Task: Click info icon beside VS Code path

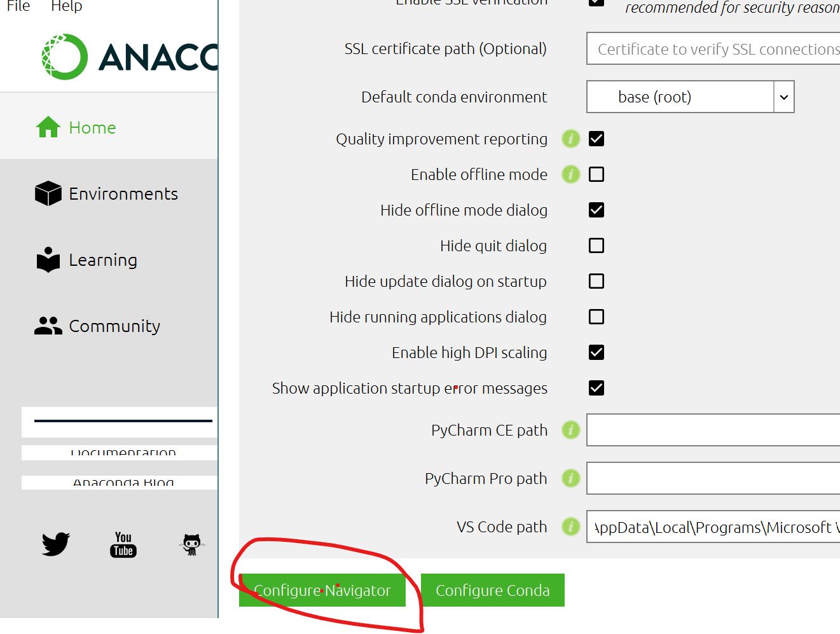Action: tap(571, 527)
